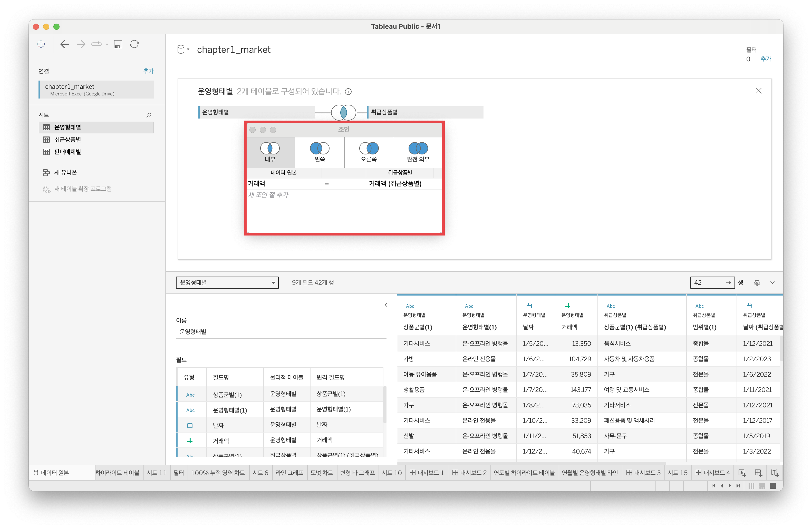Expand the data source cylinder dropdown arrow

coord(188,50)
